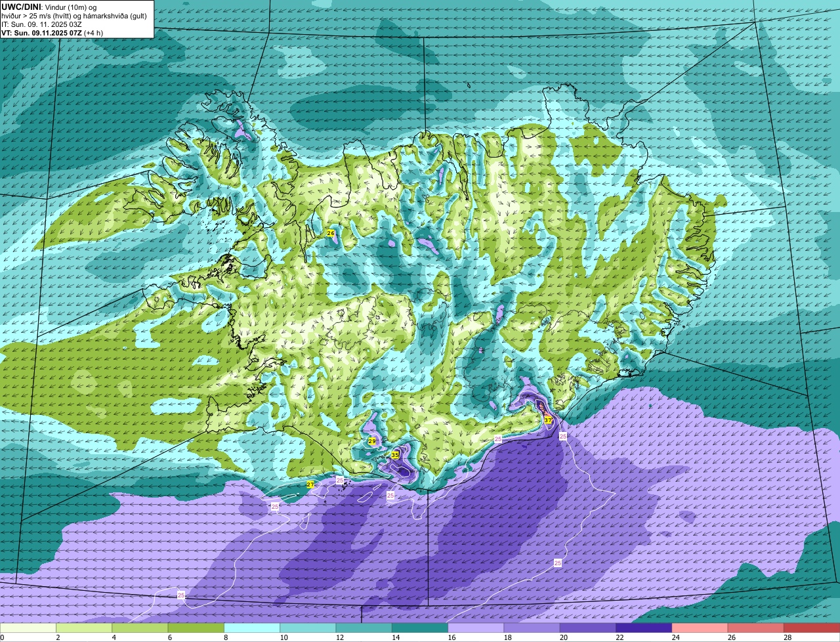Select the olive green 6–8 legend swatch
Screen dimensions: 840x642
(196, 628)
